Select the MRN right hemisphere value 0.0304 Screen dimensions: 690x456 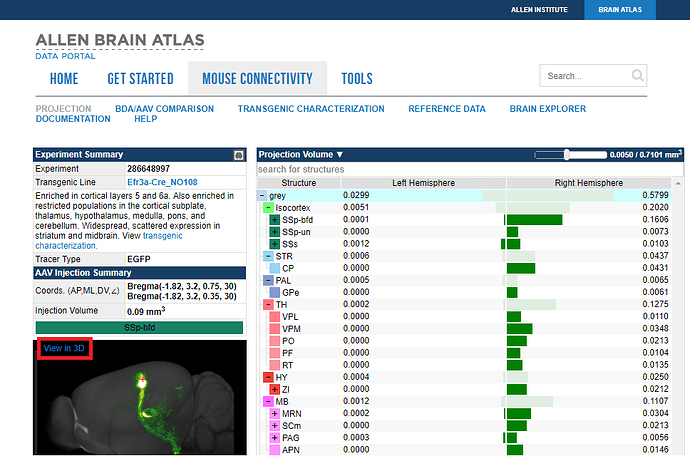tap(655, 413)
